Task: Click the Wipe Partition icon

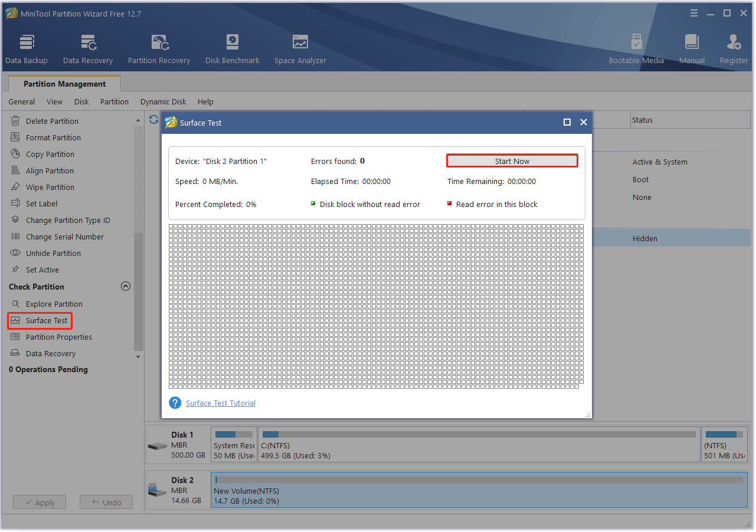Action: click(15, 187)
